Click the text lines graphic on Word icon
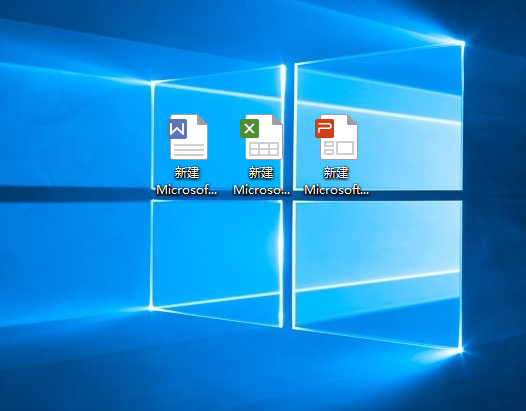Image resolution: width=526 pixels, height=411 pixels. [x=189, y=150]
